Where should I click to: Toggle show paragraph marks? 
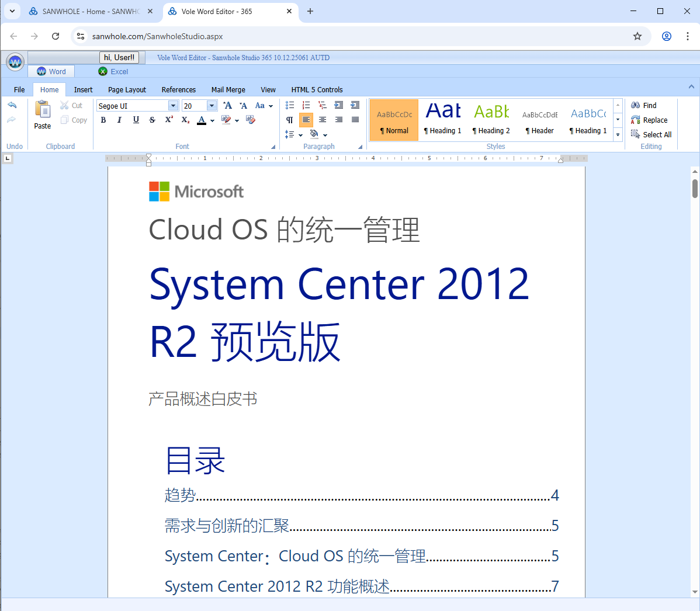(x=289, y=120)
